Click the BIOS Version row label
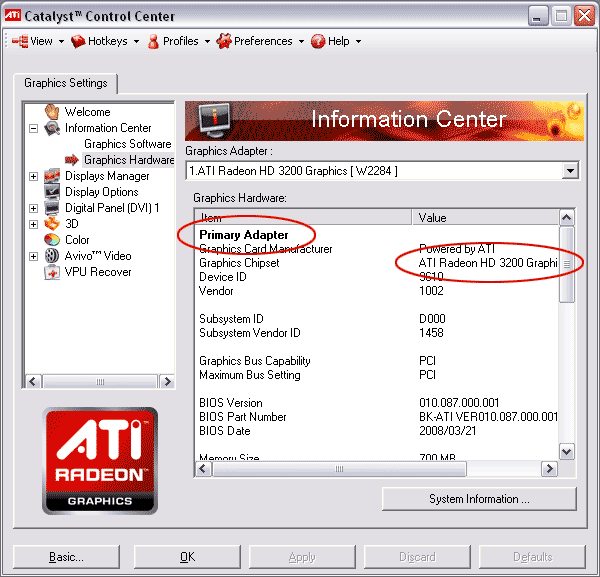Screen dimensions: 600x577 tap(231, 403)
